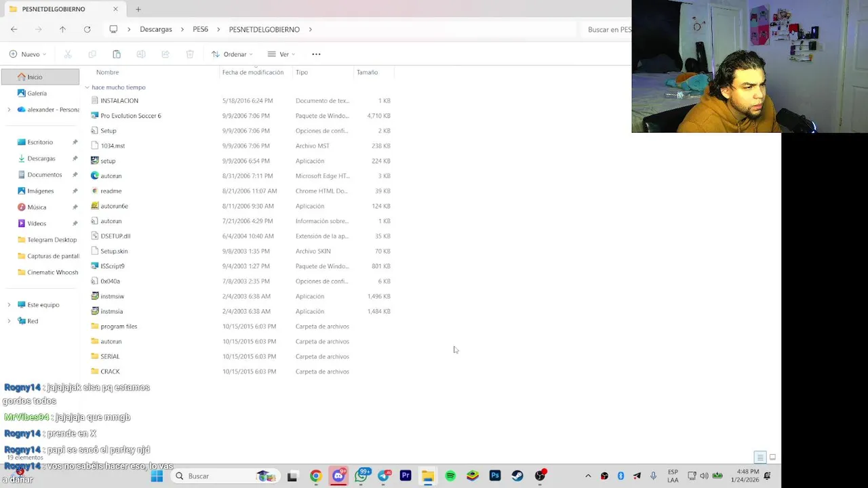This screenshot has height=488, width=868.
Task: Open Discord from the taskbar
Action: point(338,476)
